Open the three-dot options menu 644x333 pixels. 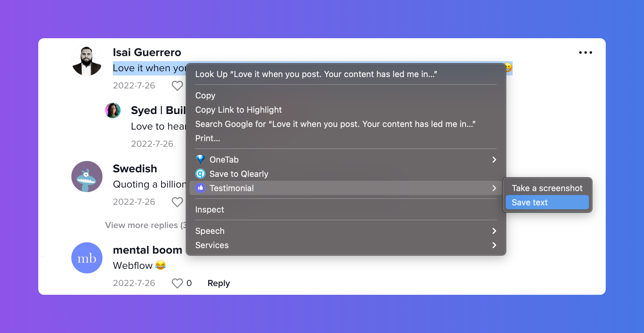pyautogui.click(x=585, y=52)
